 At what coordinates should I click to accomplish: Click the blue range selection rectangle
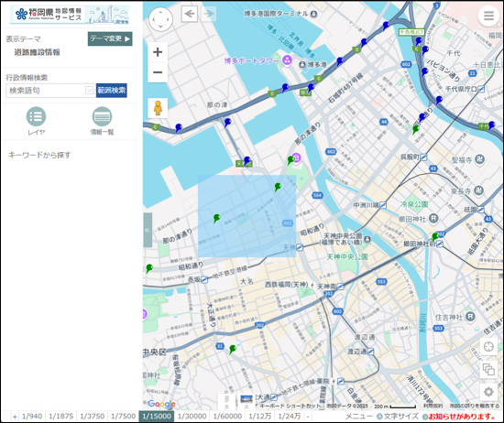247,216
